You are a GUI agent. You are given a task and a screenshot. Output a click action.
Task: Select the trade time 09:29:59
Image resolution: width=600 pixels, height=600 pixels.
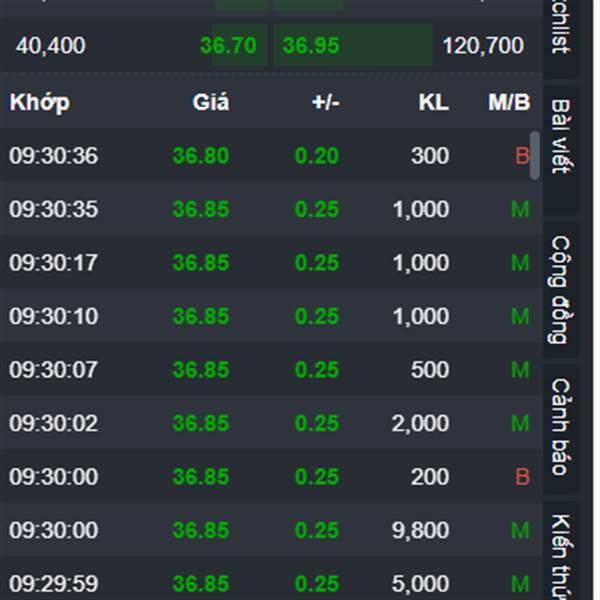click(54, 584)
